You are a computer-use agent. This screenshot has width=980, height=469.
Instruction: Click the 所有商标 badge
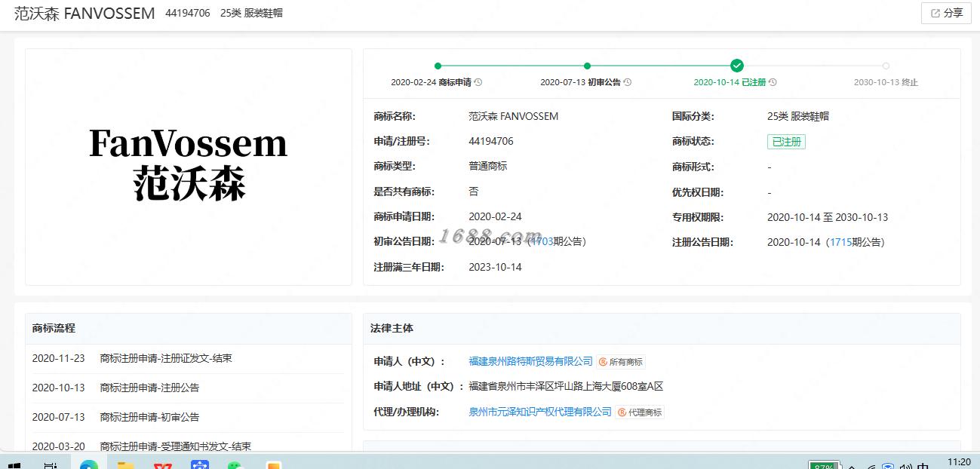(x=622, y=362)
